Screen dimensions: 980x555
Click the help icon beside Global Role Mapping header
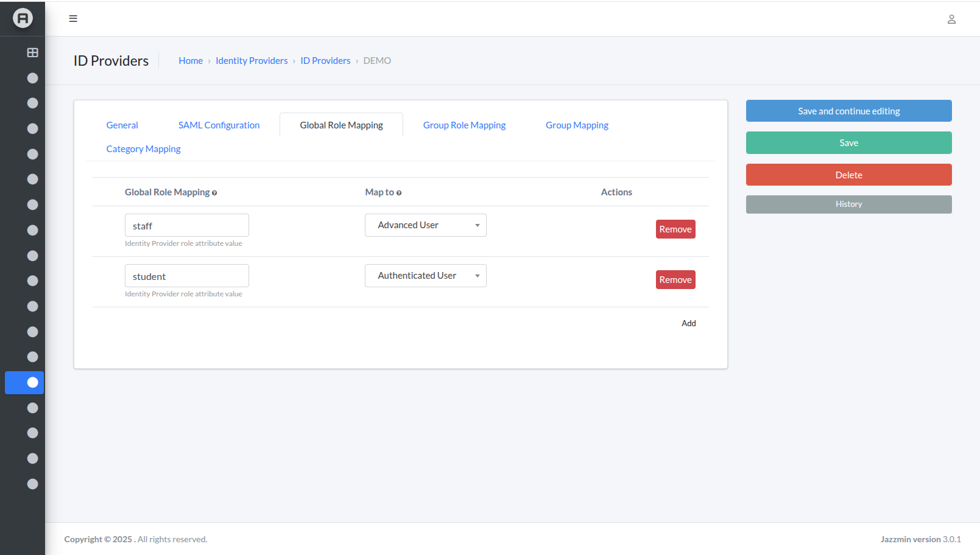(214, 192)
